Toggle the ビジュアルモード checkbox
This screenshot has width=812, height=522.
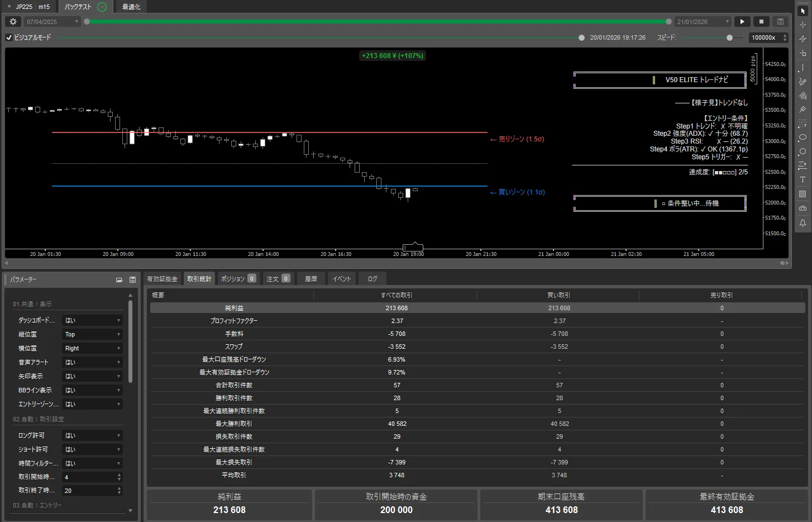9,37
